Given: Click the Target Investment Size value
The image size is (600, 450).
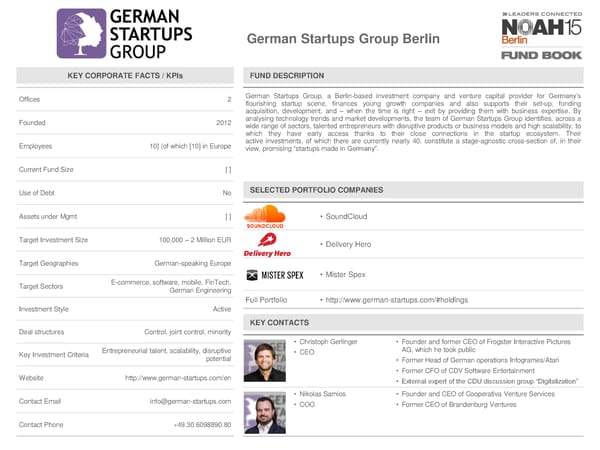Looking at the screenshot, I should 195,240.
